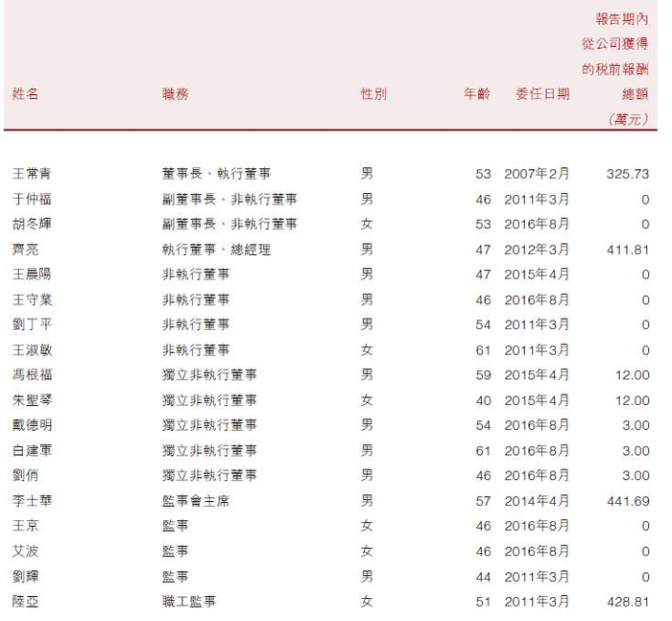The height and width of the screenshot is (621, 672).
Task: Select the name 劉俏
Action: 25,475
